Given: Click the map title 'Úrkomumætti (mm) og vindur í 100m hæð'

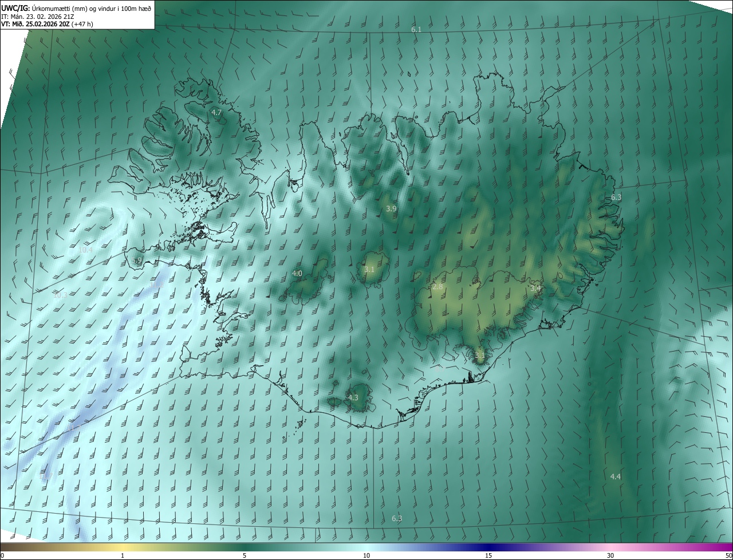Looking at the screenshot, I should [91, 7].
